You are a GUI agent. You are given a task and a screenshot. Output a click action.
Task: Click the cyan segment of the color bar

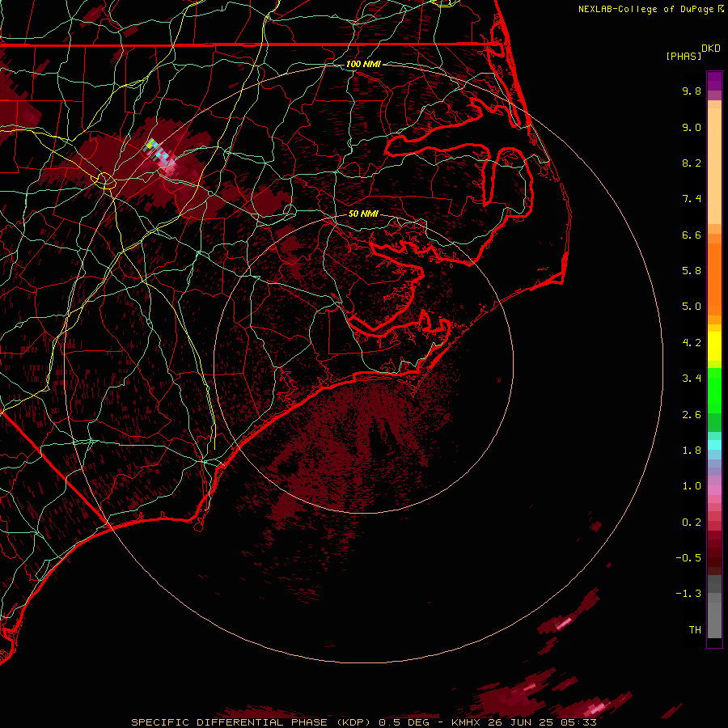(714, 445)
